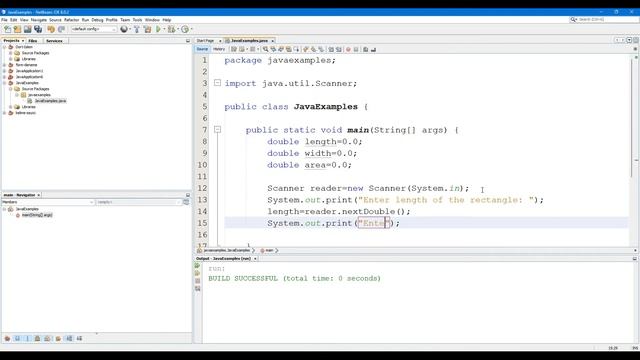The height and width of the screenshot is (360, 640).
Task: Click the Build Project hammer icon
Action: (137, 29)
